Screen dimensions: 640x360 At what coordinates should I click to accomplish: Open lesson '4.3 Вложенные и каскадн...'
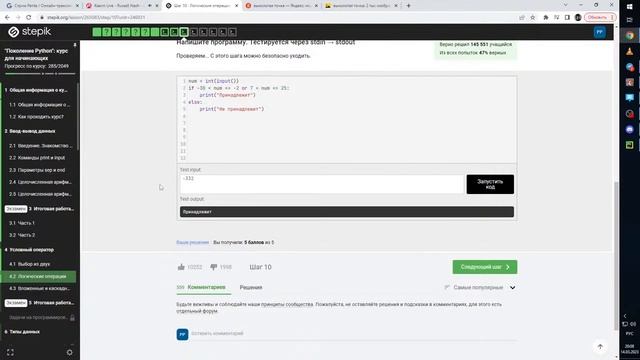pyautogui.click(x=39, y=288)
